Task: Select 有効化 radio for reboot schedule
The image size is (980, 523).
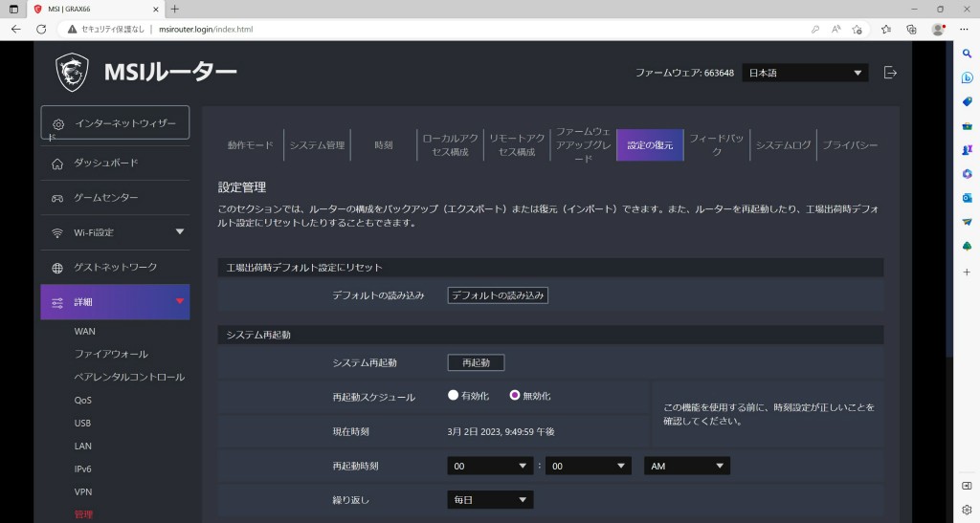Action: coord(453,395)
